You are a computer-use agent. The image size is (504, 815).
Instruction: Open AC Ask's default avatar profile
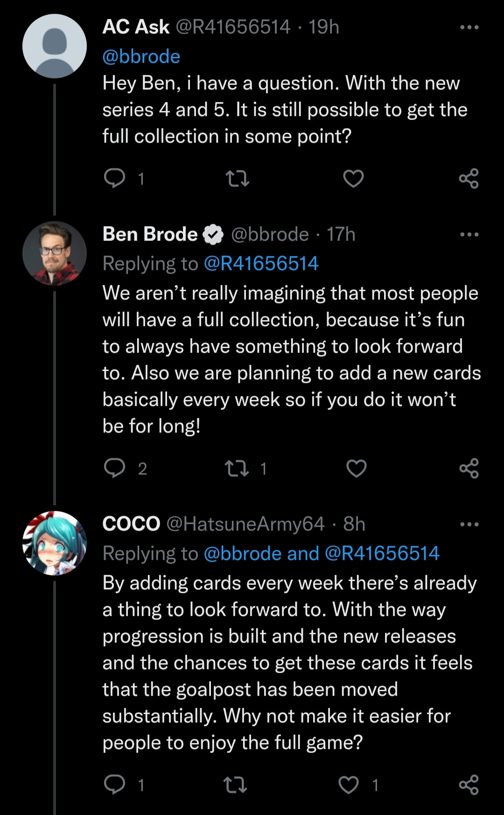(55, 46)
